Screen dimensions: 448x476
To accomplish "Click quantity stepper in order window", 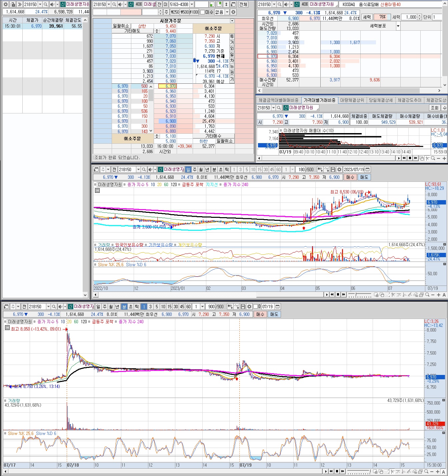I will coord(161,12).
